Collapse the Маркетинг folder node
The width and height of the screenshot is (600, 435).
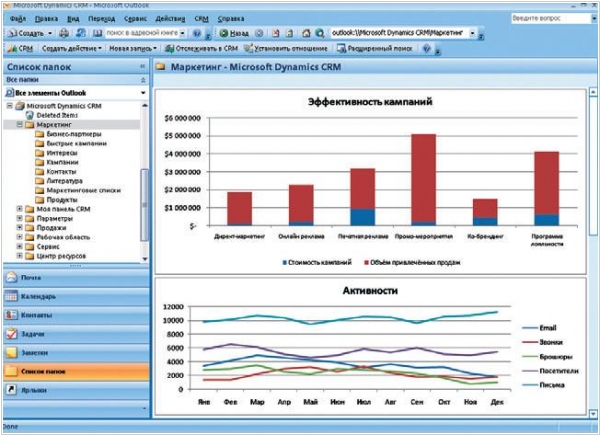(19, 124)
